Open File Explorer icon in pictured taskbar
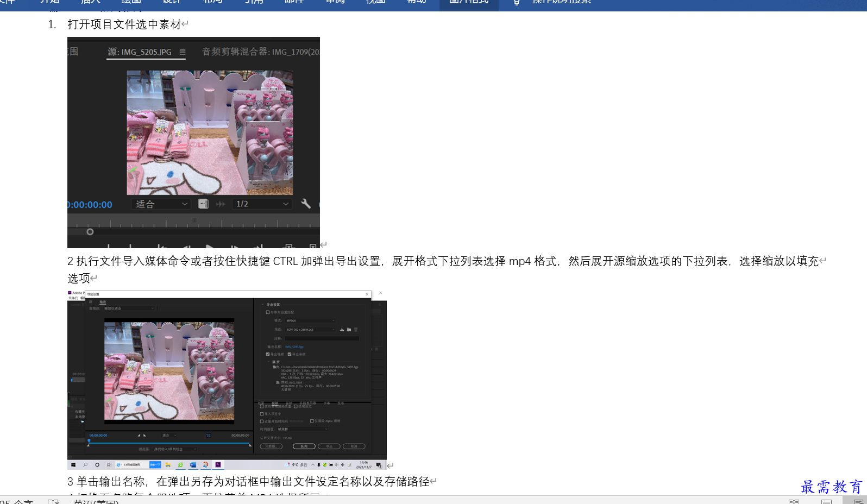The image size is (867, 504). pyautogui.click(x=168, y=465)
